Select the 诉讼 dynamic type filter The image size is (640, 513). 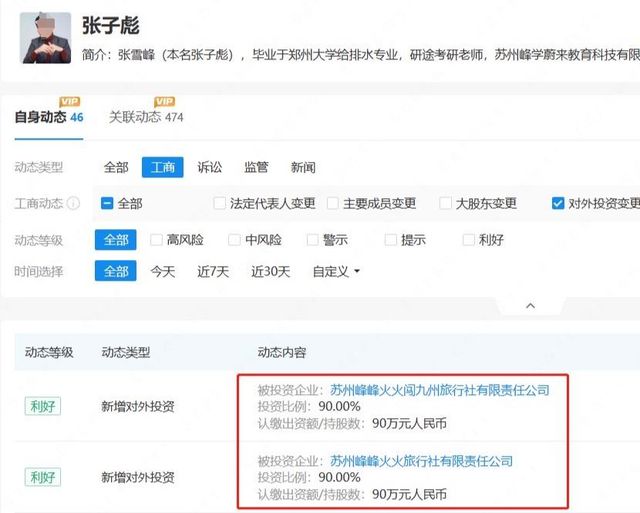click(210, 167)
